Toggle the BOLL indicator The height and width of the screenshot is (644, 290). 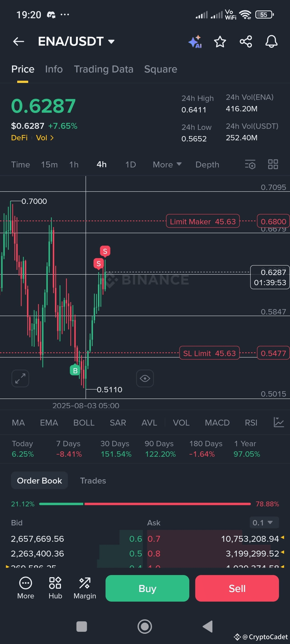pos(84,423)
